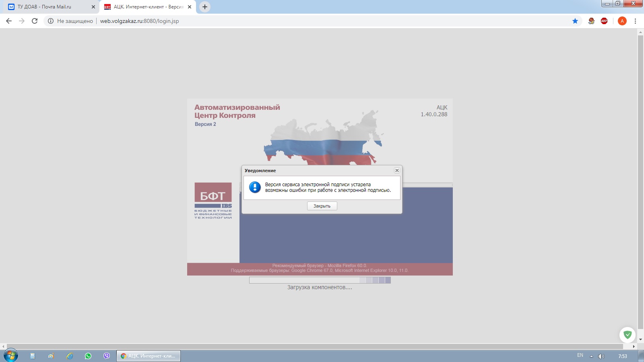Switch to the ТУ ДОАВ Mail.ru tab
Screen dimensions: 644x362
(x=44, y=7)
